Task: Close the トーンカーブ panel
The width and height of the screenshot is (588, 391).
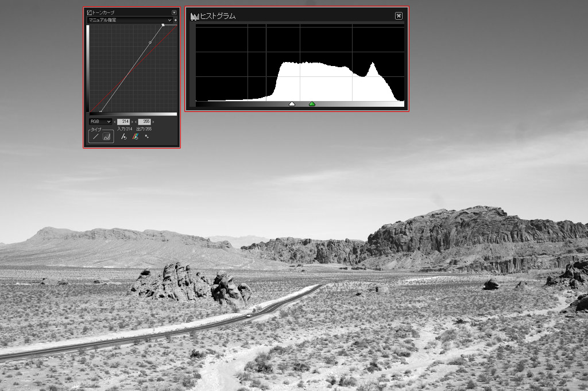Action: click(174, 12)
